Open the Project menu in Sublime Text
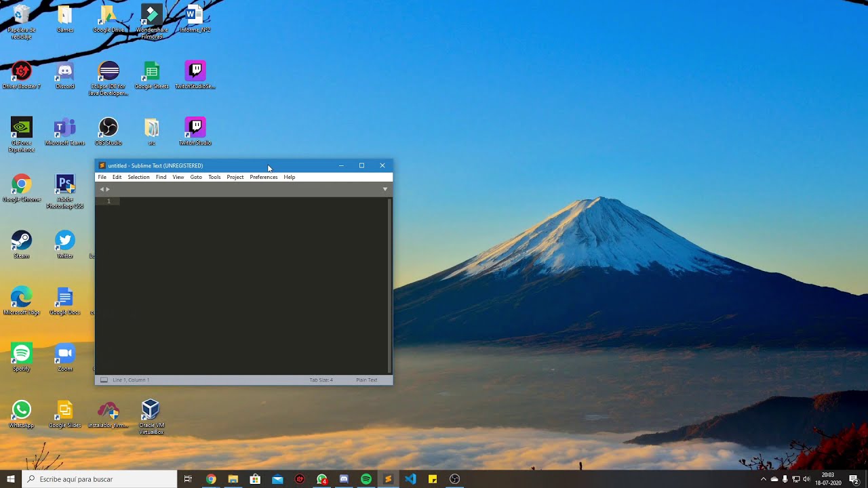Image resolution: width=868 pixels, height=488 pixels. pos(235,177)
